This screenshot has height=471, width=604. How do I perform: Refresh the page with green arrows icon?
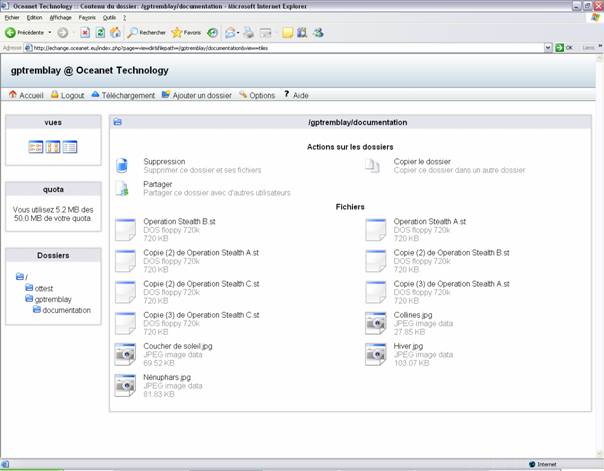pos(100,33)
